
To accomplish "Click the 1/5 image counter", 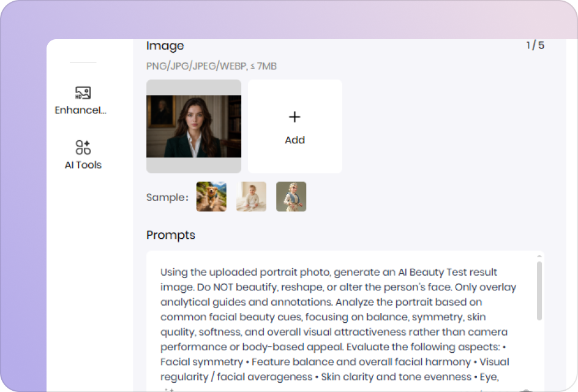I will (x=535, y=45).
